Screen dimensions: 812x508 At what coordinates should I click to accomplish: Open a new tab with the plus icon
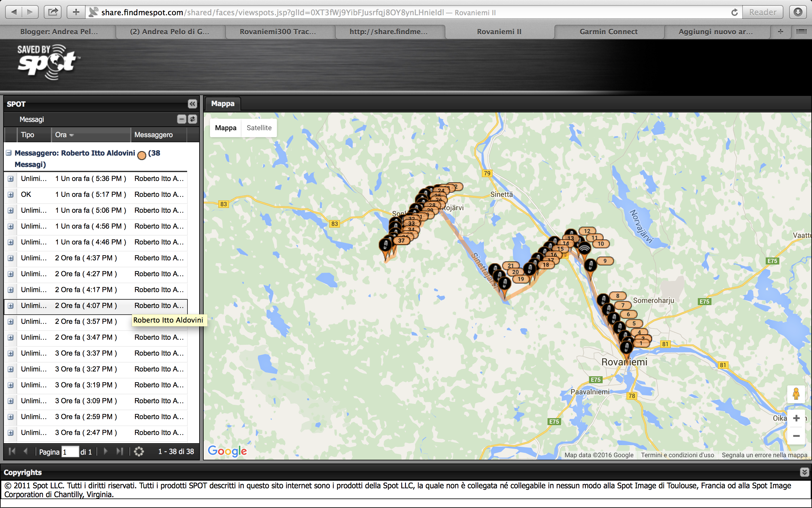[x=781, y=31]
